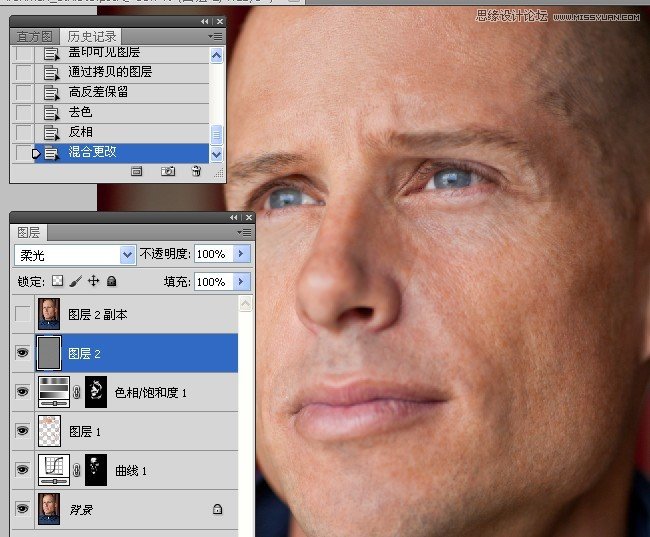The image size is (650, 537).
Task: Toggle the mask link on 曲线 1
Action: click(x=77, y=470)
